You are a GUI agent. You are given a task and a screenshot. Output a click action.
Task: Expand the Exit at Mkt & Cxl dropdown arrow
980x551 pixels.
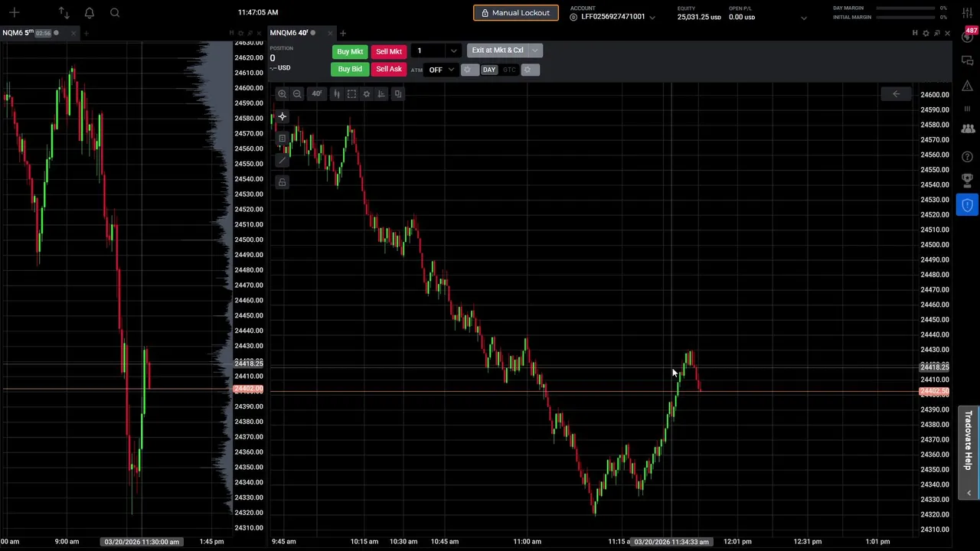(x=535, y=51)
